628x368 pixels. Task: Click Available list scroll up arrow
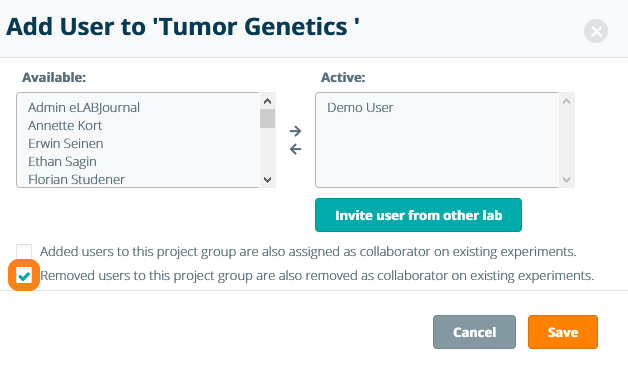point(268,101)
